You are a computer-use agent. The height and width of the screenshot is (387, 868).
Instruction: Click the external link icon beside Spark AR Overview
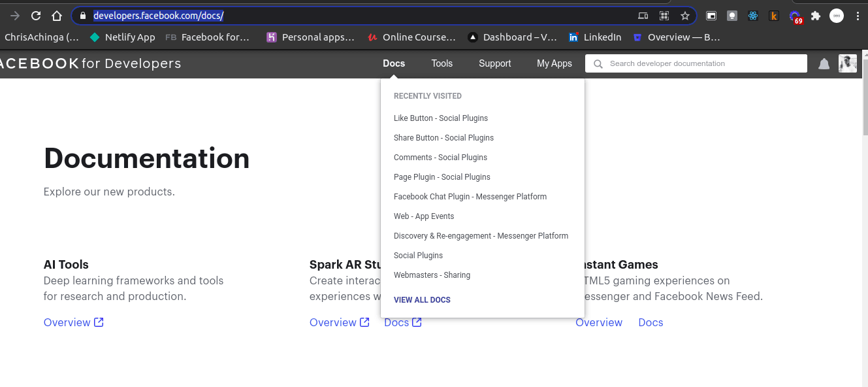pyautogui.click(x=364, y=322)
